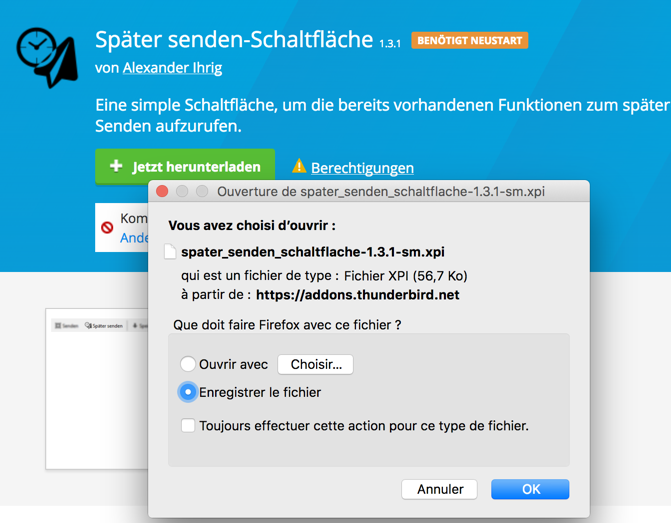Close the download dialog with red button
Image resolution: width=671 pixels, height=523 pixels.
tap(163, 191)
